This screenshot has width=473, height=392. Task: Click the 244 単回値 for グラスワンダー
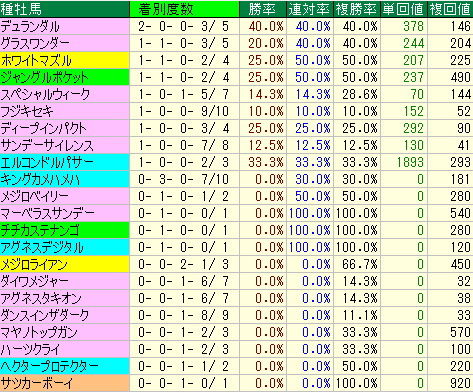[x=414, y=43]
